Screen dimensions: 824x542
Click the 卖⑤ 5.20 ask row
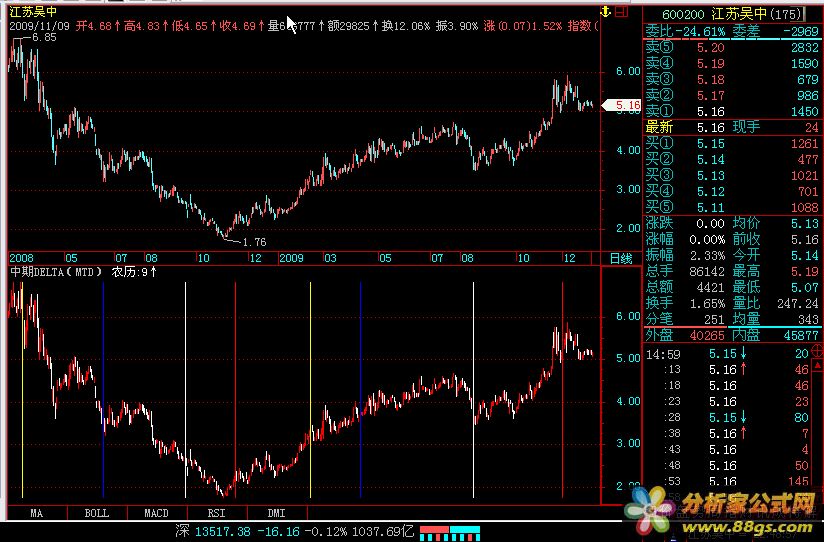coord(732,48)
